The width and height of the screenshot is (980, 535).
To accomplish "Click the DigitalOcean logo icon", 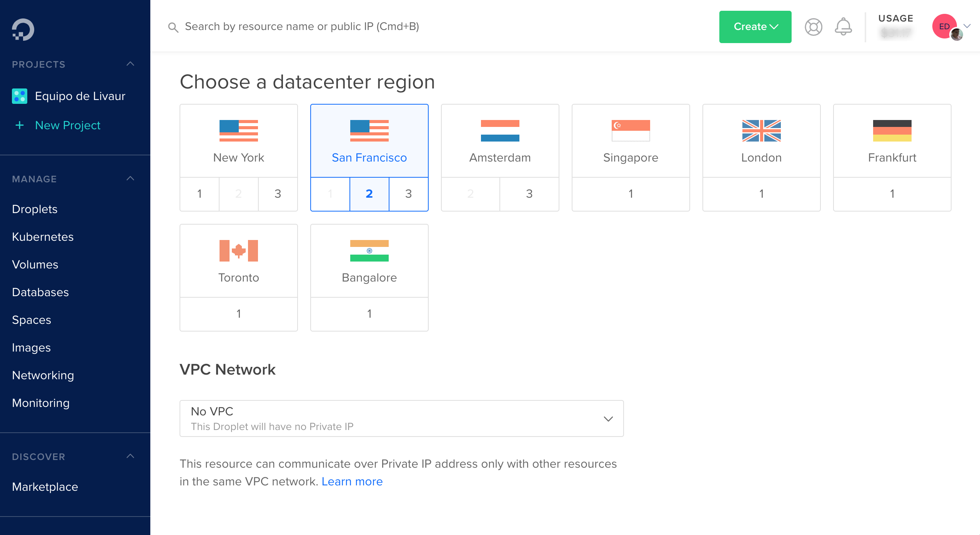I will click(23, 29).
